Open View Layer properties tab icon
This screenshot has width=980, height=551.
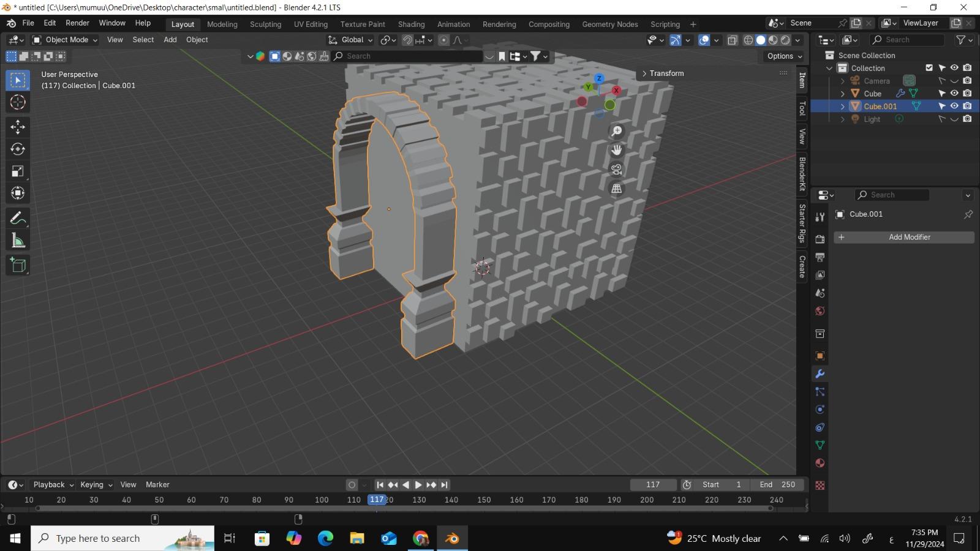tap(820, 275)
